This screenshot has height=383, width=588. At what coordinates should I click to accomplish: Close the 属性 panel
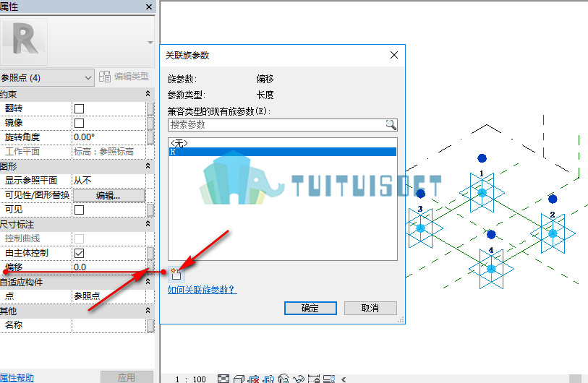tap(149, 7)
